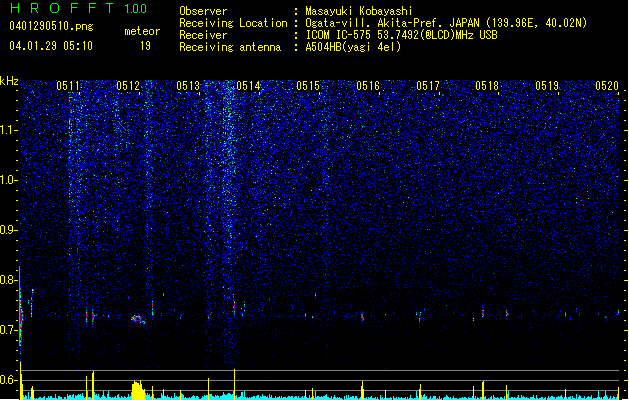Click the 0516 time marker
This screenshot has width=629, height=400.
(x=368, y=86)
